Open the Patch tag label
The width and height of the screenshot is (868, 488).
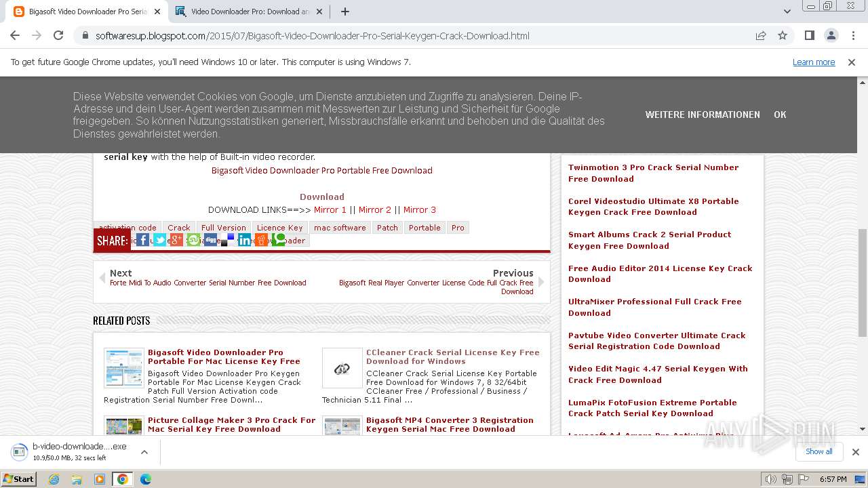point(387,228)
